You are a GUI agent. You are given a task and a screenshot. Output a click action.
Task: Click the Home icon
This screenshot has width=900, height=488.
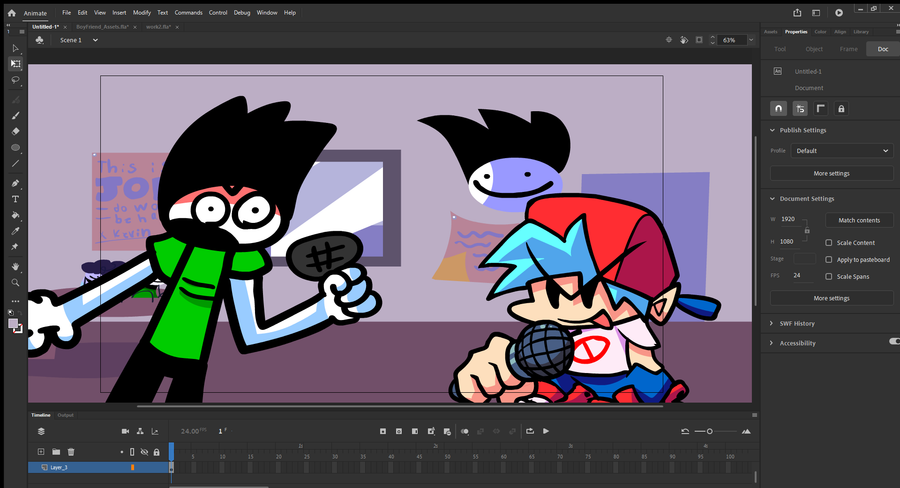11,13
